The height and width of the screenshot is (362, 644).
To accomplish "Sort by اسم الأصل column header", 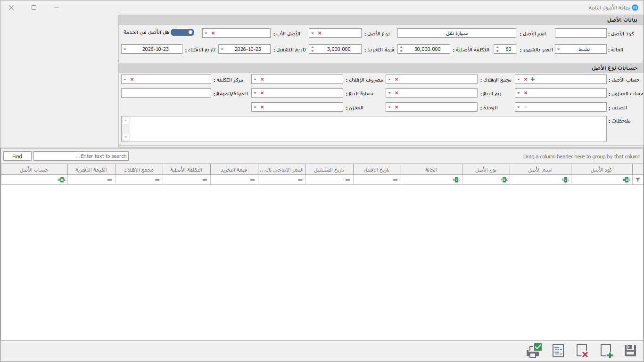I will 540,170.
